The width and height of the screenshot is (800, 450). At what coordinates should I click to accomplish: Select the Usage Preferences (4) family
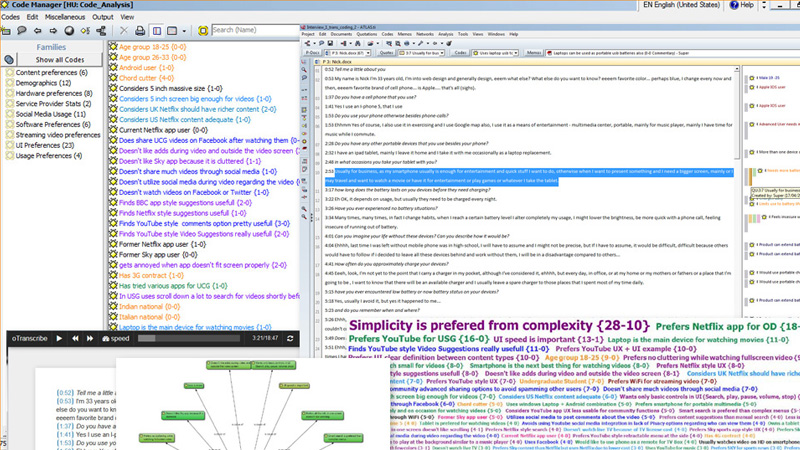(x=48, y=156)
